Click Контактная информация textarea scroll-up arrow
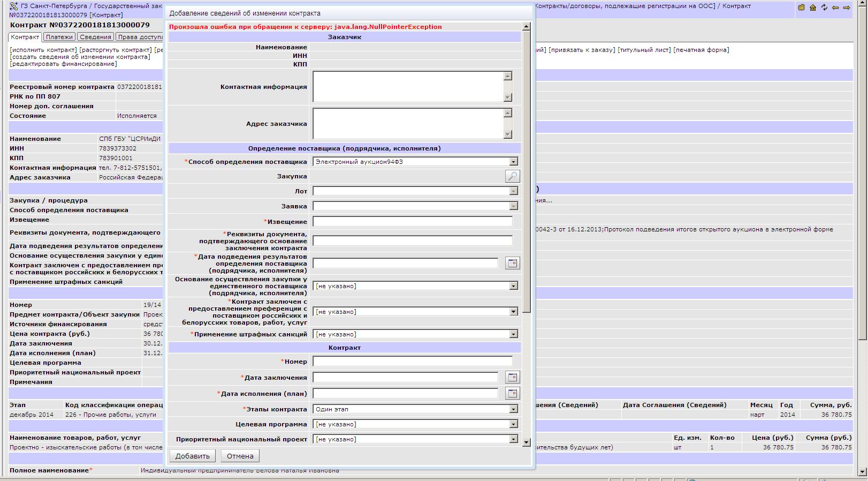The width and height of the screenshot is (868, 481). click(x=508, y=76)
